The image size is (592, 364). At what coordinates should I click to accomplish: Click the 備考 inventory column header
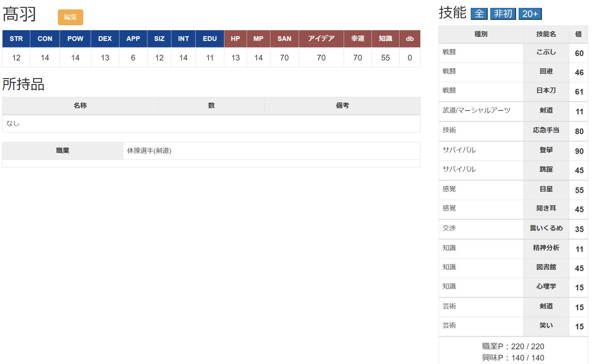[342, 106]
